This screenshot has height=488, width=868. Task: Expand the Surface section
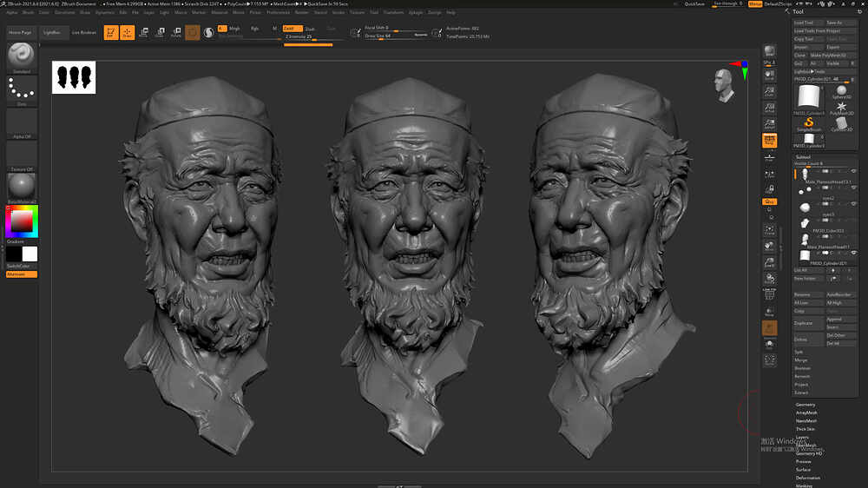(x=803, y=470)
